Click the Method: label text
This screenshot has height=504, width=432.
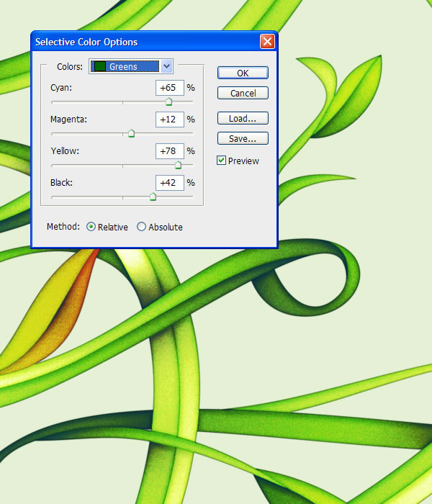click(x=63, y=227)
